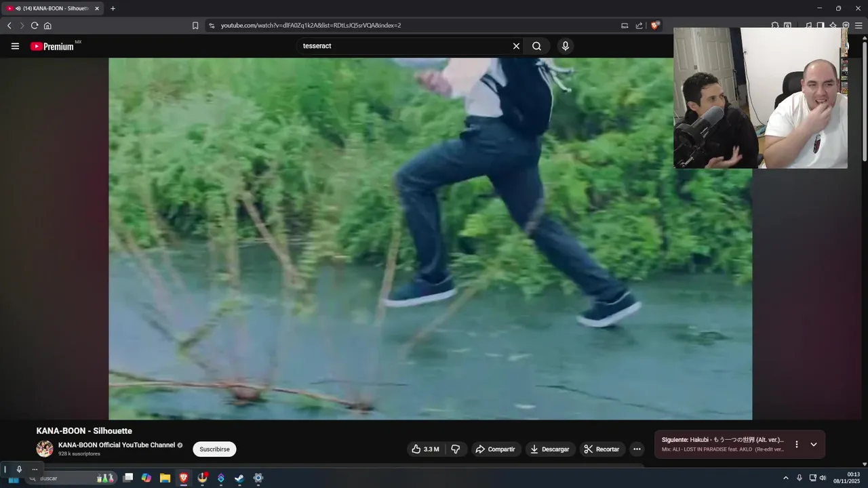Download the video via Descargar
Image resolution: width=868 pixels, height=488 pixels.
(550, 449)
